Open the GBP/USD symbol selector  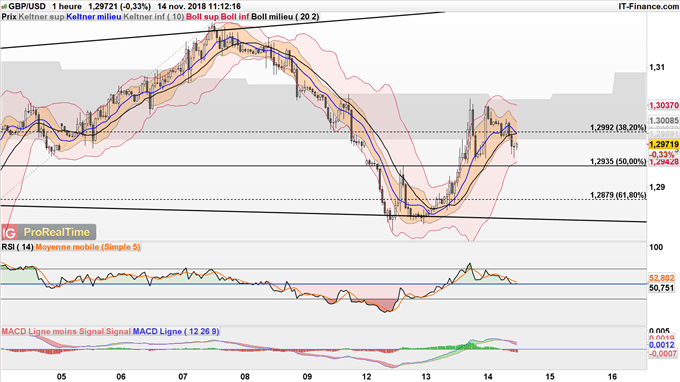(x=27, y=7)
